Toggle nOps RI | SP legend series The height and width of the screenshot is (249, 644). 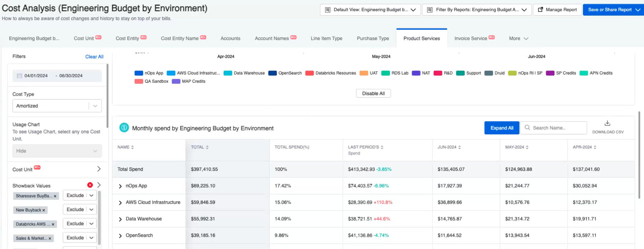pos(525,73)
